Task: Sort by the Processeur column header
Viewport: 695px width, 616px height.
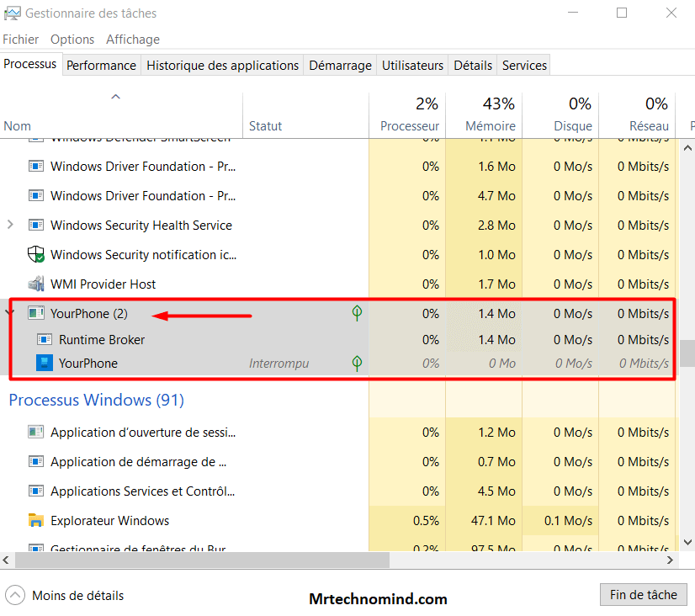Action: coord(410,126)
